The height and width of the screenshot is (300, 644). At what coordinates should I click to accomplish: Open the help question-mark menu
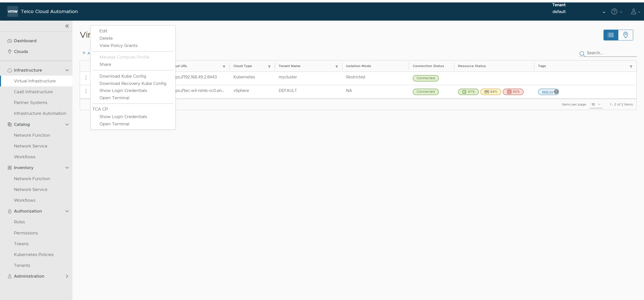click(x=617, y=12)
